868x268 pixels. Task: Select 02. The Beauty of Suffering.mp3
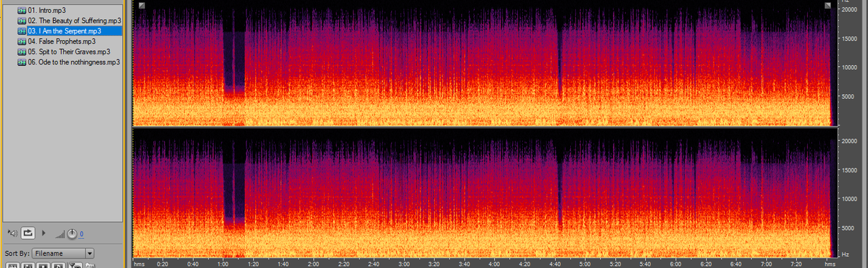[x=75, y=21]
